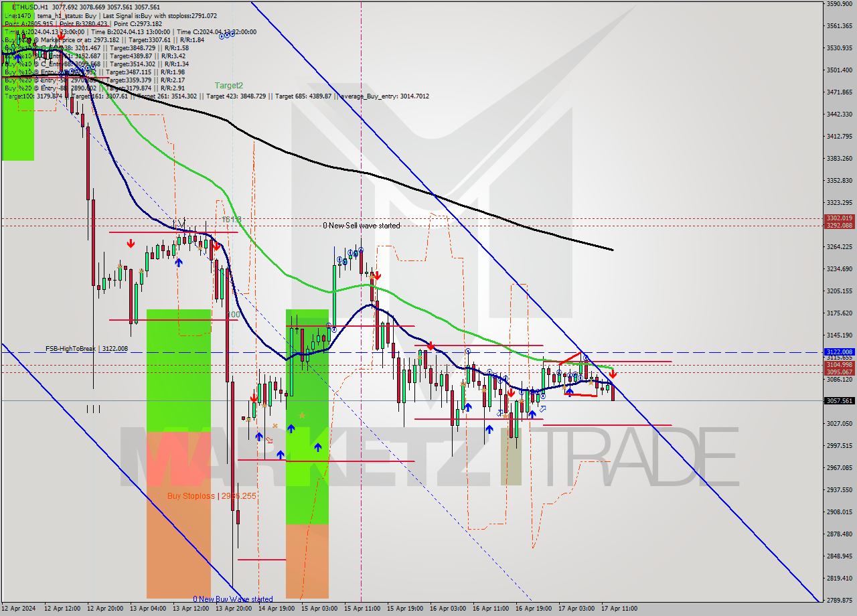Viewport: 857px width, 616px height.
Task: Click the 3145.190 price axis label
Action: point(840,335)
